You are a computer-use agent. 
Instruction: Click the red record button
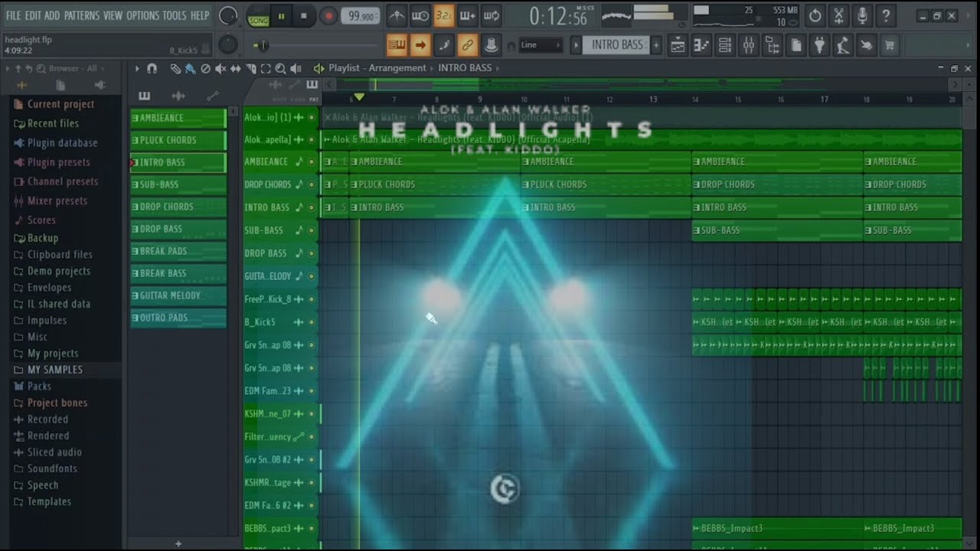point(328,16)
